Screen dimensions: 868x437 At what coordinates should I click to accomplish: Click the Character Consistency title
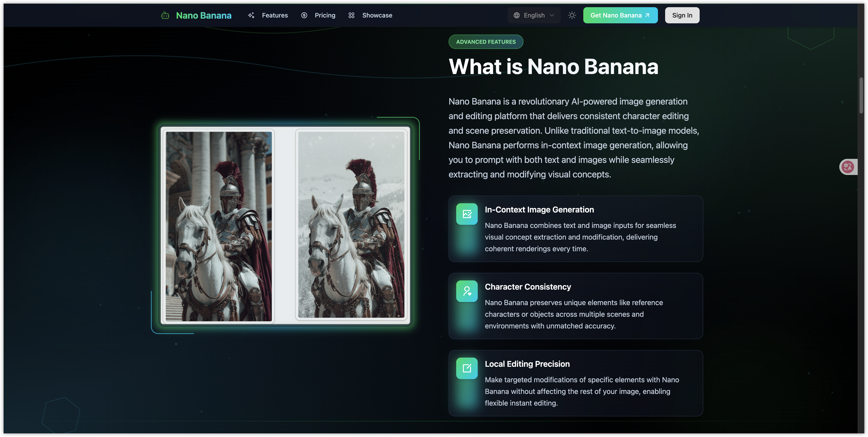(x=528, y=287)
